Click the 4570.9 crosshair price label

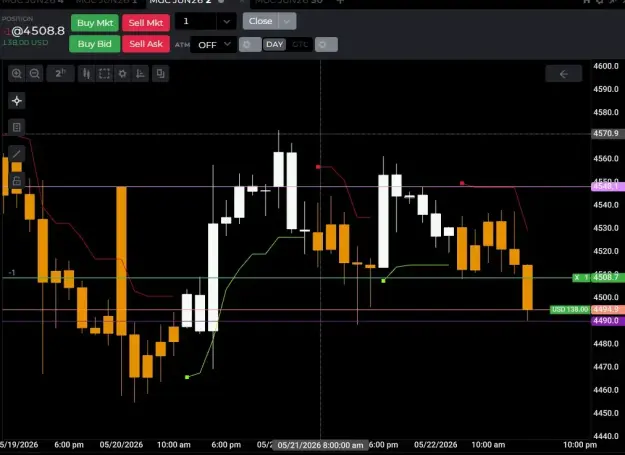coord(607,133)
